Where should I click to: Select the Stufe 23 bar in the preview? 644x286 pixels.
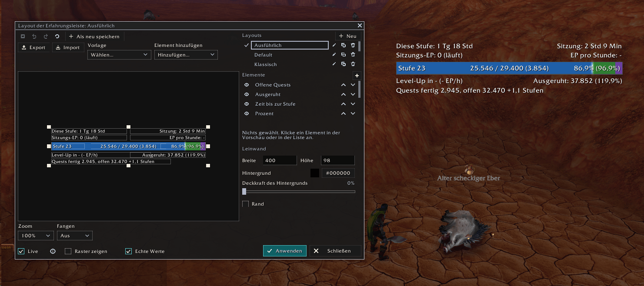click(128, 146)
